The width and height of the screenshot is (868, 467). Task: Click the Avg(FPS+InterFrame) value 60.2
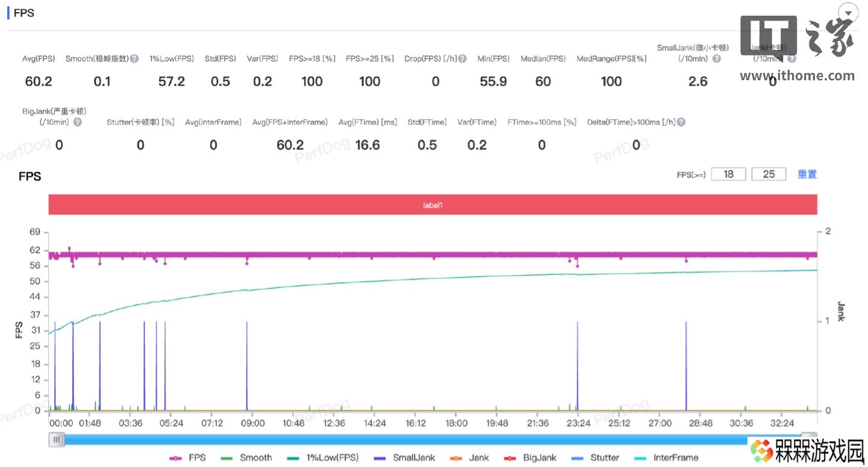coord(291,145)
